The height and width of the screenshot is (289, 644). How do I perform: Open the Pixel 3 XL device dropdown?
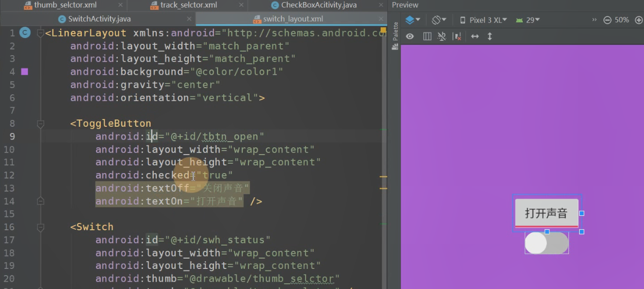483,20
